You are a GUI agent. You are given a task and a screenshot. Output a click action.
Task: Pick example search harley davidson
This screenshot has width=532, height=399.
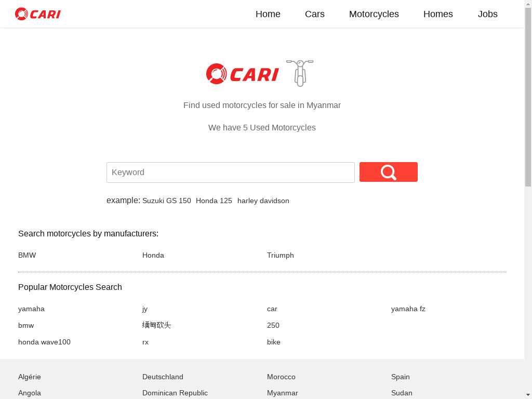tap(263, 201)
